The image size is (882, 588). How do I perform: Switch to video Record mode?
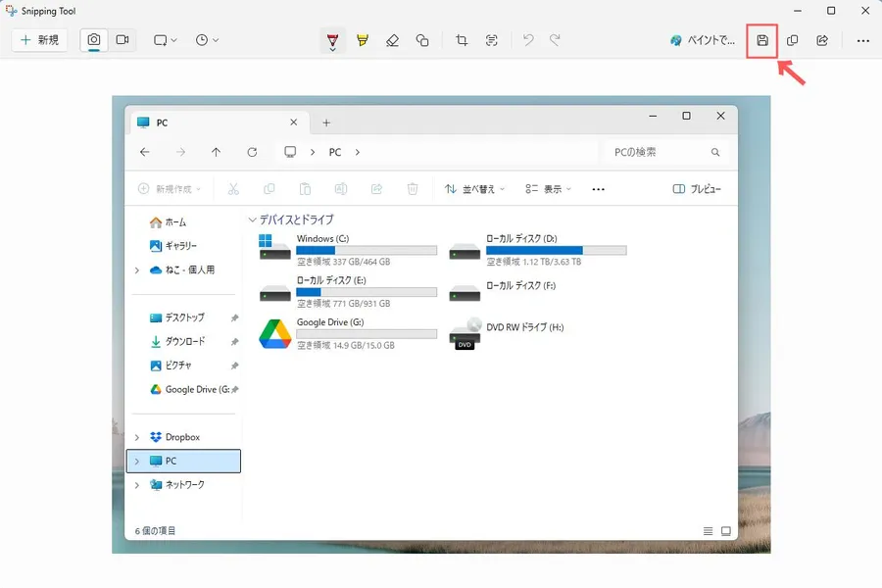122,40
